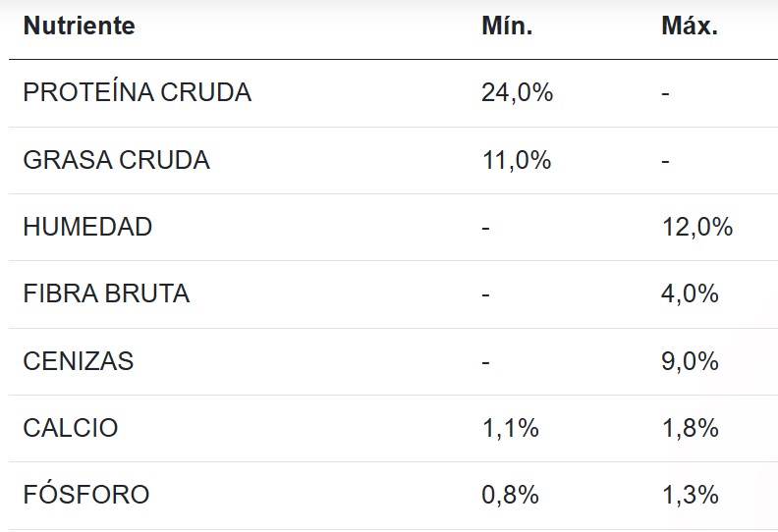Select the CALCIO row label
The image size is (778, 532).
pyautogui.click(x=71, y=428)
